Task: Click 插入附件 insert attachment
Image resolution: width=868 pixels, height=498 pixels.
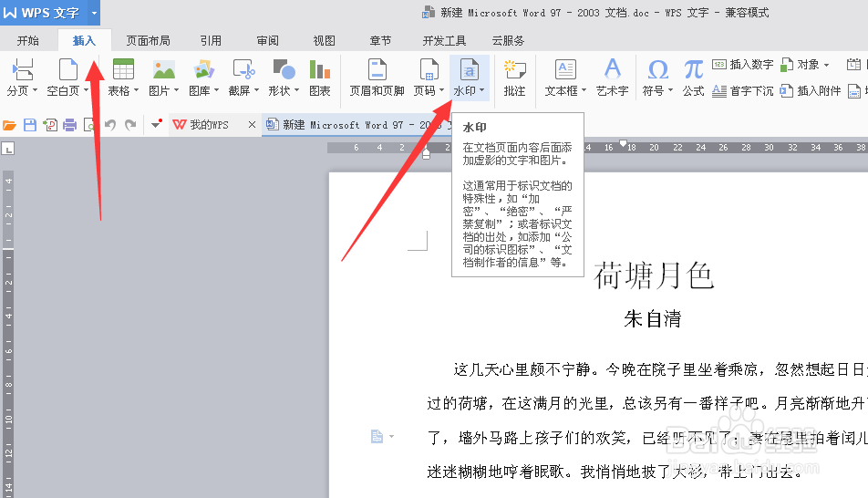Action: 811,91
